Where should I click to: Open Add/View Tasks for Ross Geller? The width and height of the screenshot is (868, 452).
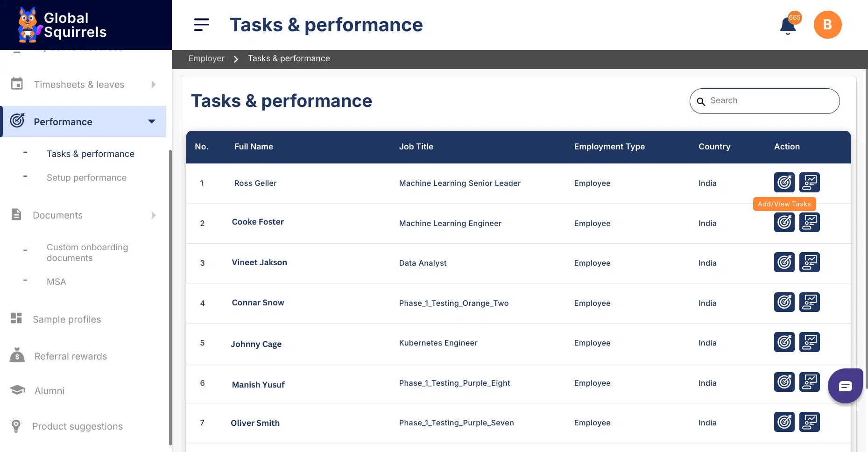pyautogui.click(x=784, y=183)
